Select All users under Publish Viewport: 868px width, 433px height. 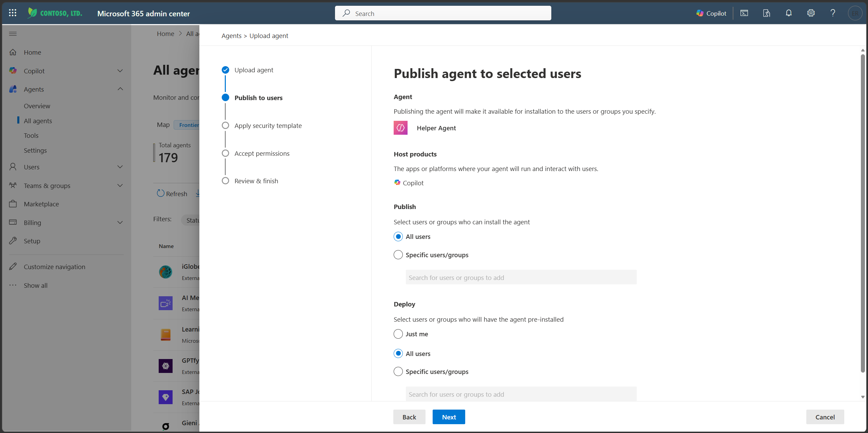pos(398,237)
